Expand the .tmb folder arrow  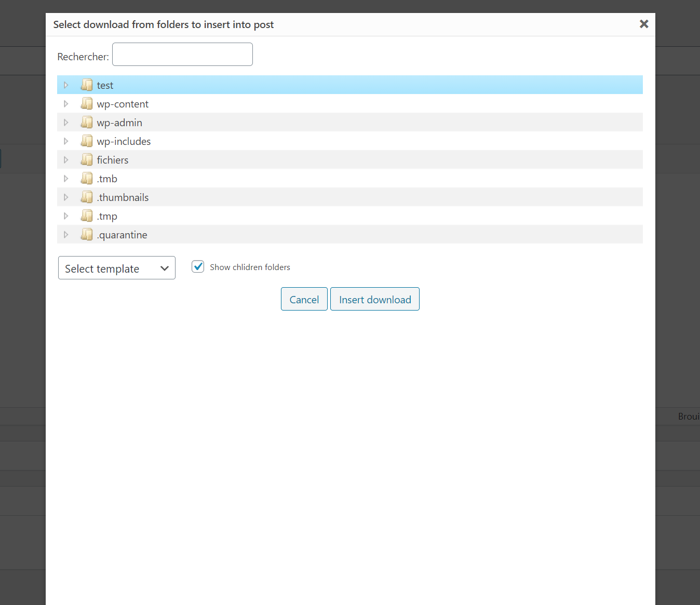66,178
